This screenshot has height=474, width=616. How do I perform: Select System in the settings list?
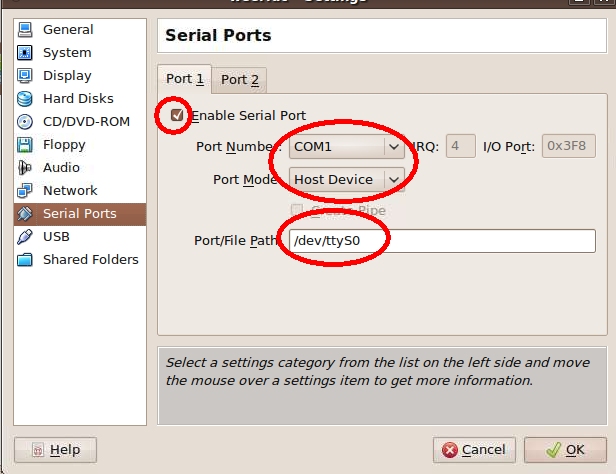click(80, 53)
